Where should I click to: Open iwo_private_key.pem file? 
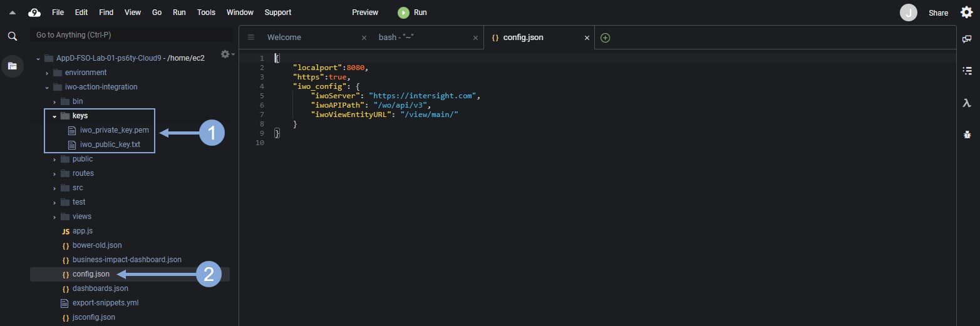[x=114, y=130]
